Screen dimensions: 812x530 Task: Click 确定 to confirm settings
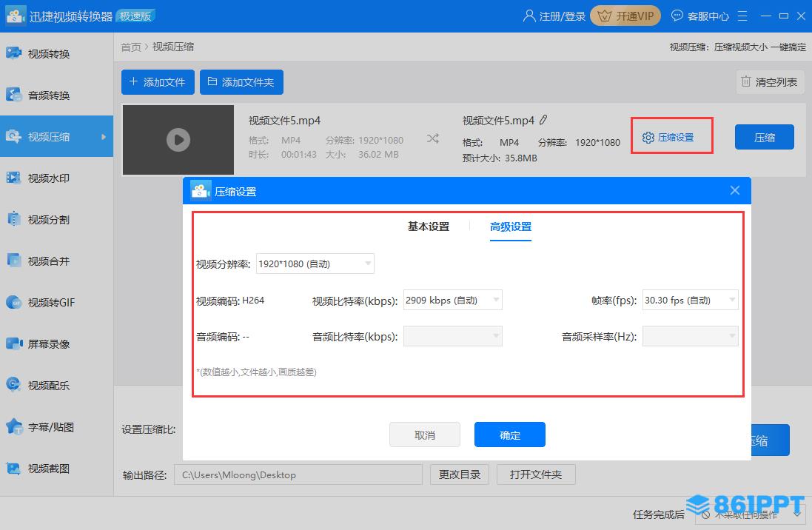[509, 435]
